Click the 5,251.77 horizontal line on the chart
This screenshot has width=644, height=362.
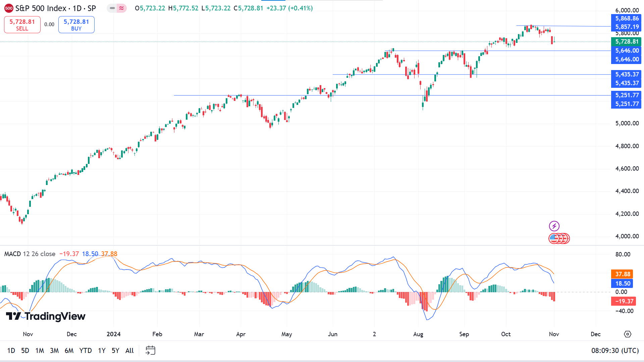point(392,95)
